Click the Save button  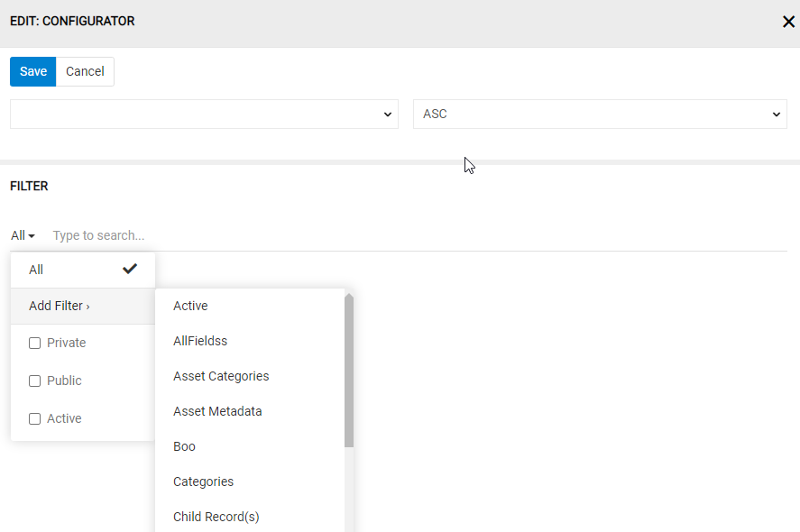[33, 71]
